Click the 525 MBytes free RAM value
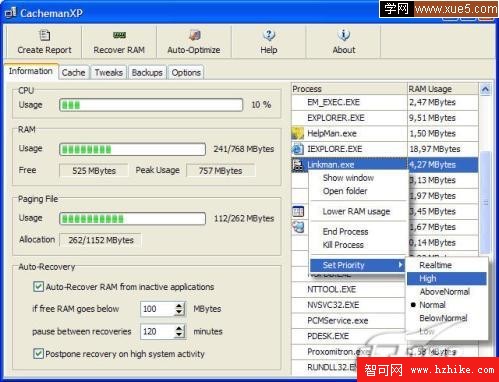The width and height of the screenshot is (499, 382). pyautogui.click(x=94, y=171)
